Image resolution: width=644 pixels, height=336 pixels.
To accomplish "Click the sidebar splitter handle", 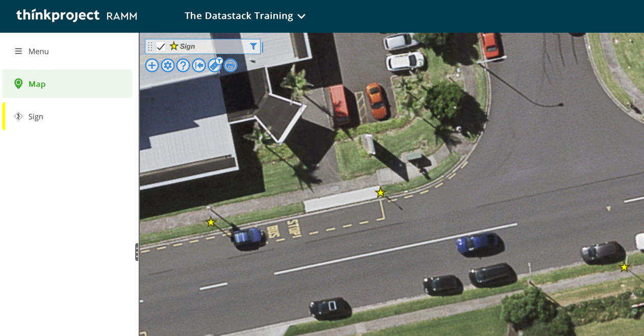I will (x=137, y=252).
